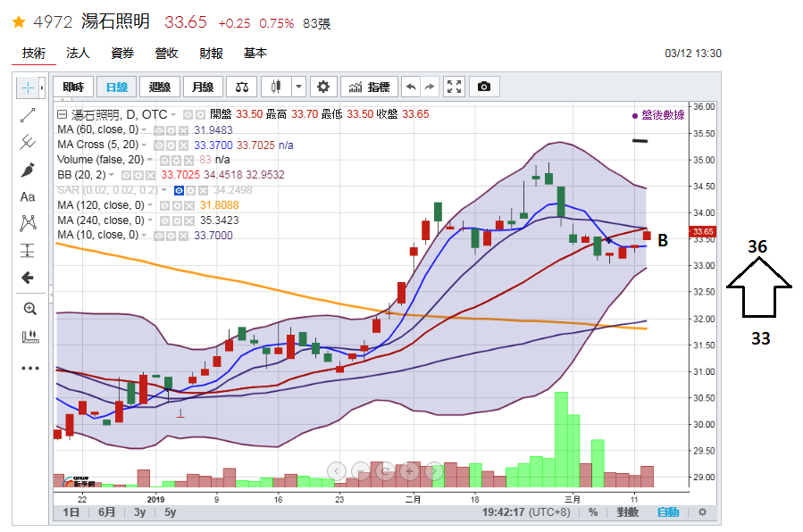Select the 日線 daily interval
This screenshot has width=803, height=532.
tap(117, 87)
